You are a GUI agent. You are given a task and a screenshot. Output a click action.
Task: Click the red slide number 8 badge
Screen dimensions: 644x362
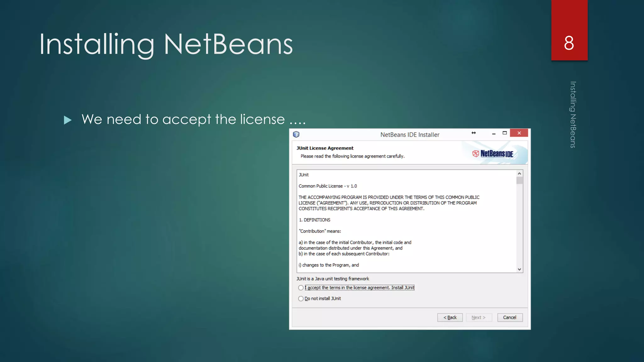click(x=569, y=30)
